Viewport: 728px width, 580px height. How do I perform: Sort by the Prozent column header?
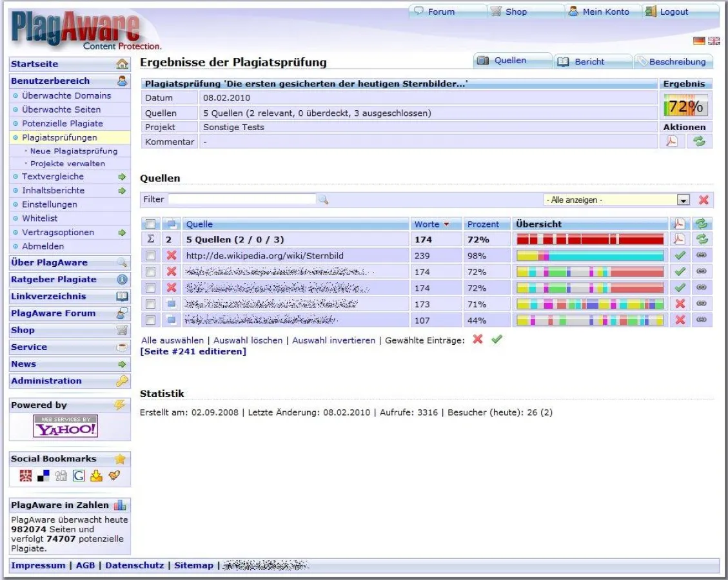click(x=483, y=224)
